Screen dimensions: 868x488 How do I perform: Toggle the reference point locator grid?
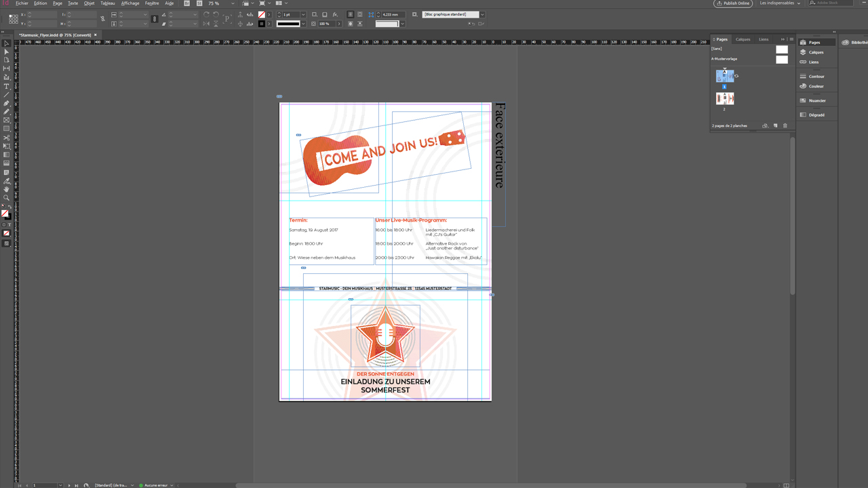pyautogui.click(x=13, y=19)
